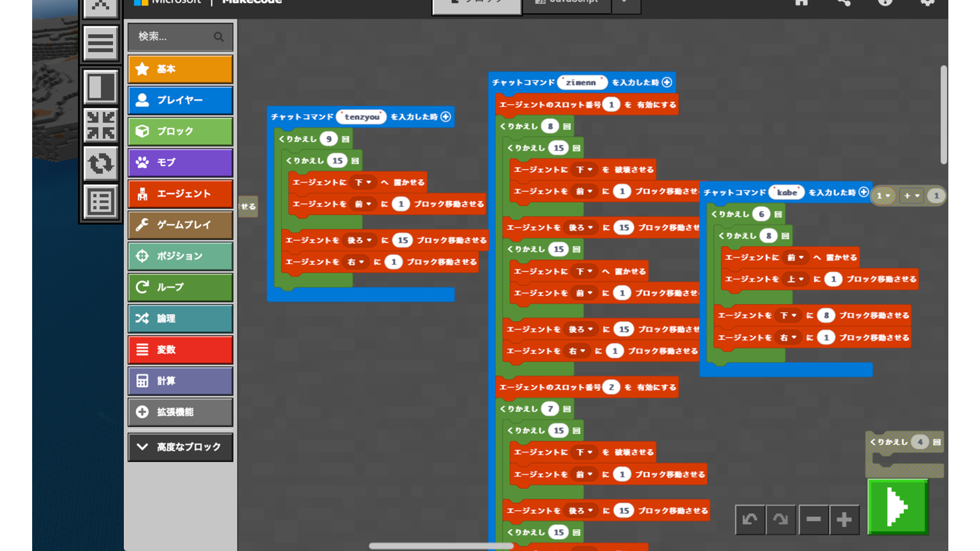Screen dimensions: 980x551
Task: Click the hamburger menu sidebar icon
Action: point(101,43)
